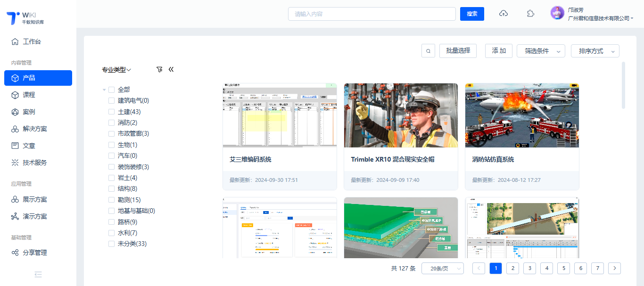Check the 全部 checkbox

(x=112, y=90)
